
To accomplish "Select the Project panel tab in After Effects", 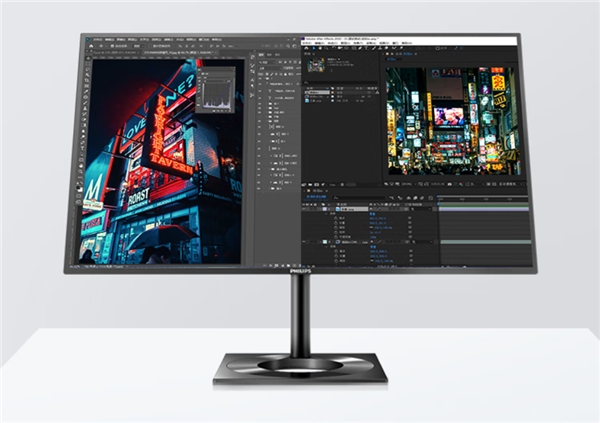I will click(x=308, y=54).
